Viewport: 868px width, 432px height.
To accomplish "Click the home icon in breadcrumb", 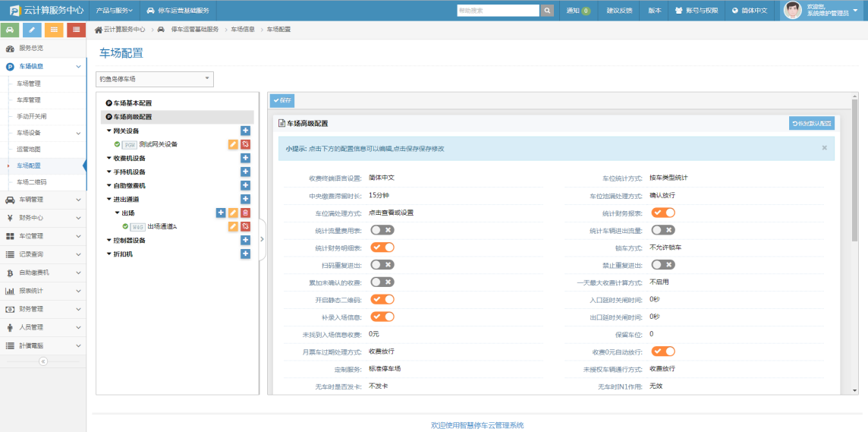I will 99,30.
